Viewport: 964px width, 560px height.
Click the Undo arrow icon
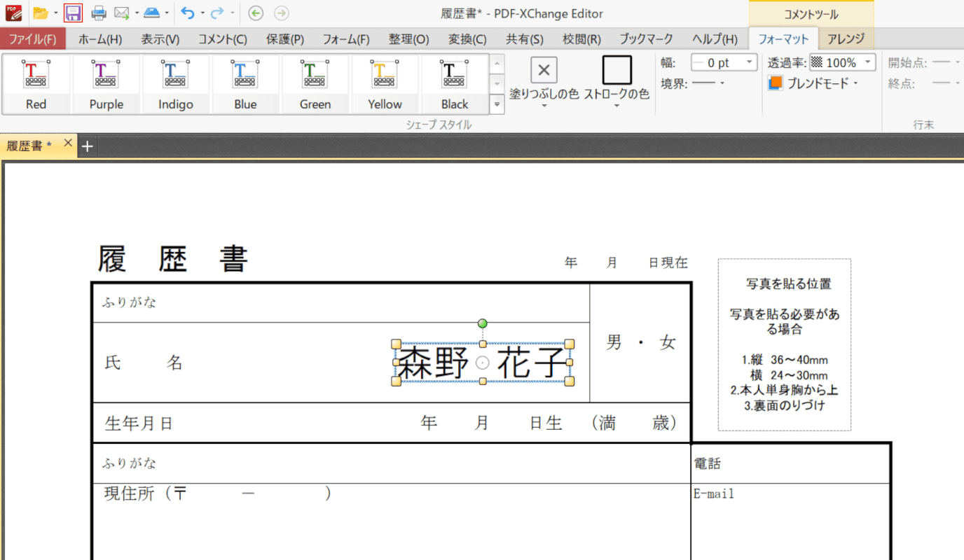pyautogui.click(x=187, y=13)
